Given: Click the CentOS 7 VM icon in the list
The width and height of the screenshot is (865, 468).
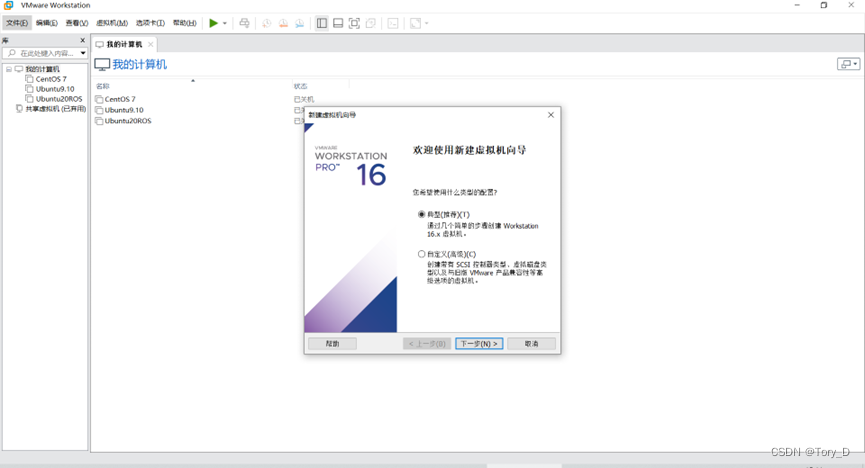Looking at the screenshot, I should 99,99.
